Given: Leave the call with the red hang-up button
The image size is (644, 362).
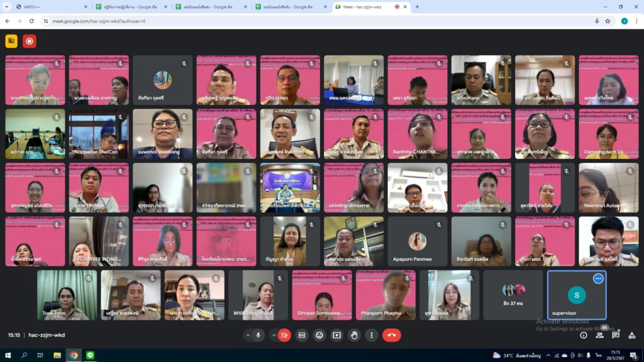Looking at the screenshot, I should click(391, 336).
